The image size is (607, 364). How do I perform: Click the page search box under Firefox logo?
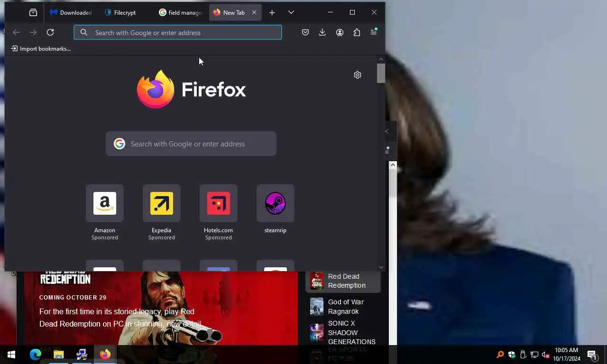191,144
